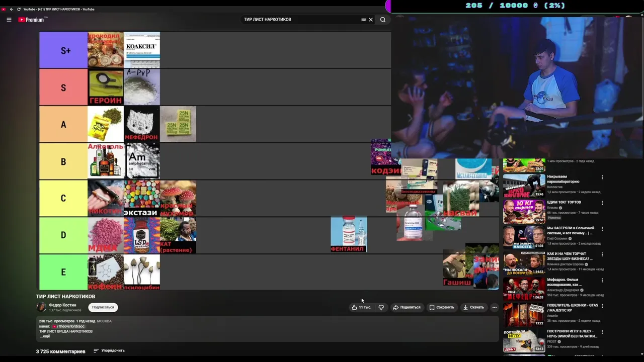Open the Мы ЗАСТРЯЛИ 1:21:36 thumbnail
Viewport: 644px width, 362px height.
pos(524,237)
